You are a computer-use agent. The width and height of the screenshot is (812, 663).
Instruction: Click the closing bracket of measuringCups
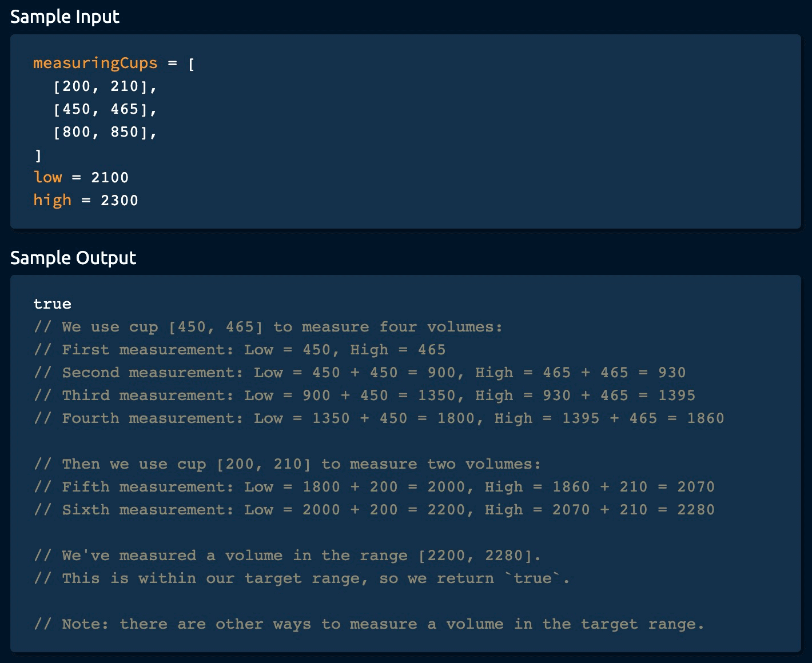click(x=38, y=155)
